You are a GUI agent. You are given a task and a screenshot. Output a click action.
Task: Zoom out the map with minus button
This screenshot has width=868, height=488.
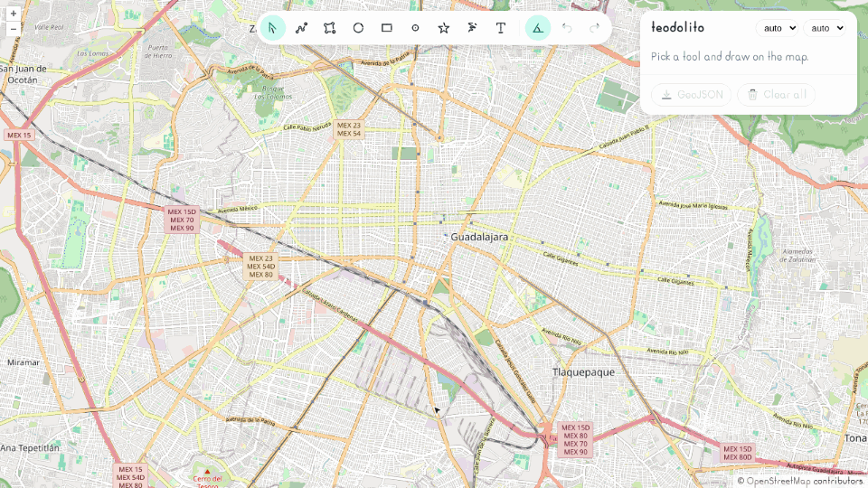tap(14, 29)
